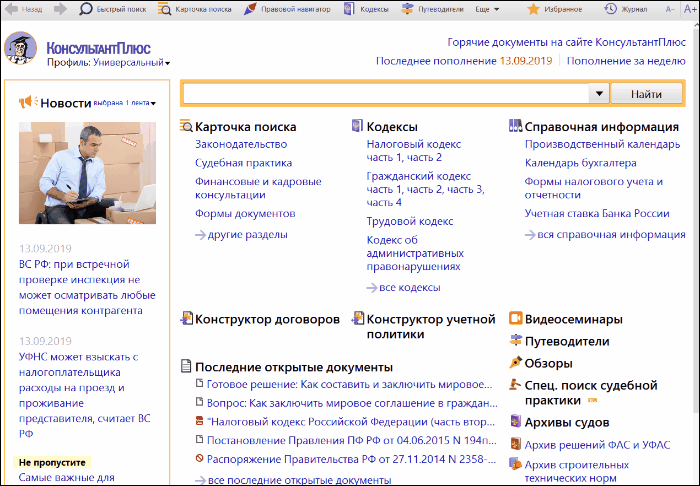The width and height of the screenshot is (700, 486).
Task: Increase font size with A+ button
Action: pos(690,9)
